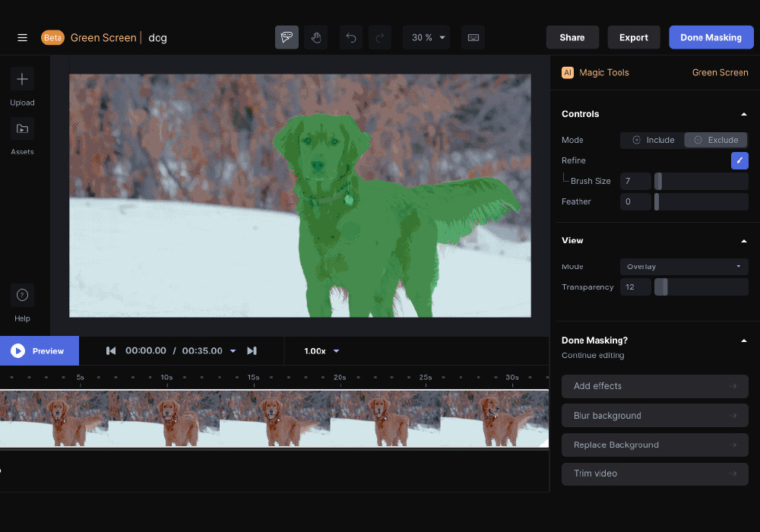Switch masking mode to Include
760x532 pixels.
coord(653,140)
